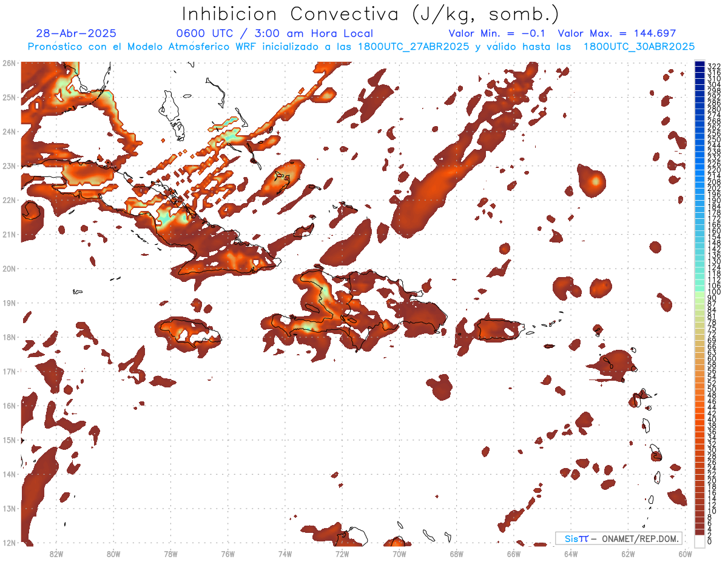Click the '22N' latitude label

pos(8,200)
